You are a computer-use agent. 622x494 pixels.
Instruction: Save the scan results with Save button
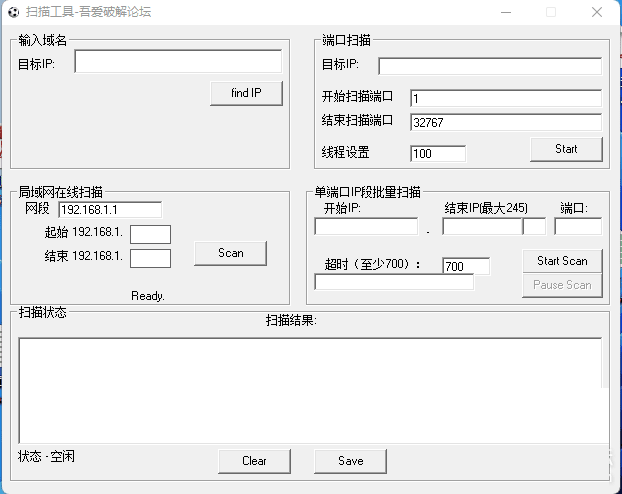pyautogui.click(x=350, y=461)
